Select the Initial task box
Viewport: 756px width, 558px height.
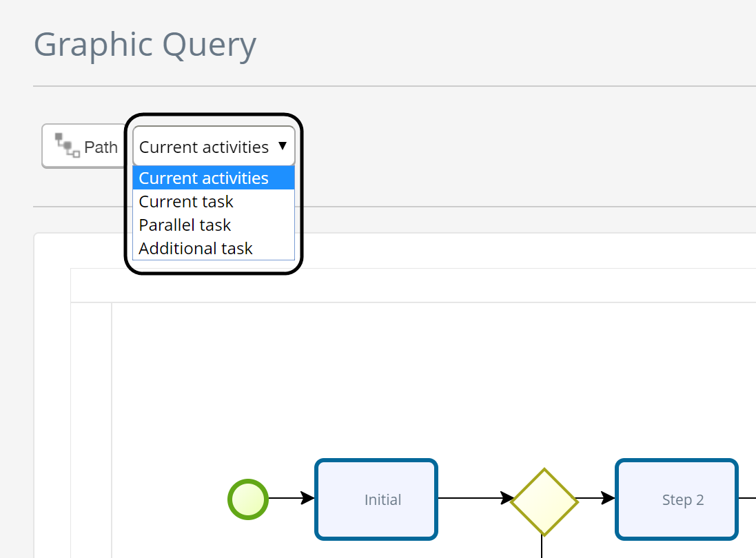(376, 499)
